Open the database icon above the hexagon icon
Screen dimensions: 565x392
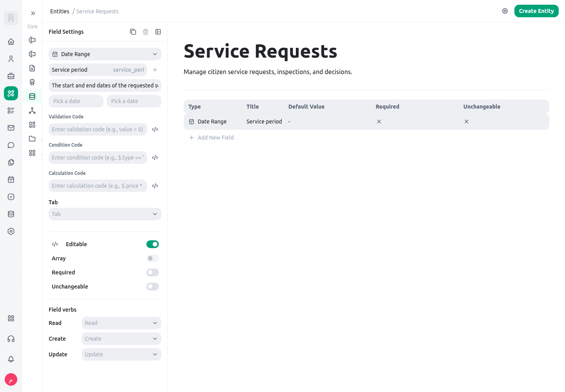[x=11, y=214]
